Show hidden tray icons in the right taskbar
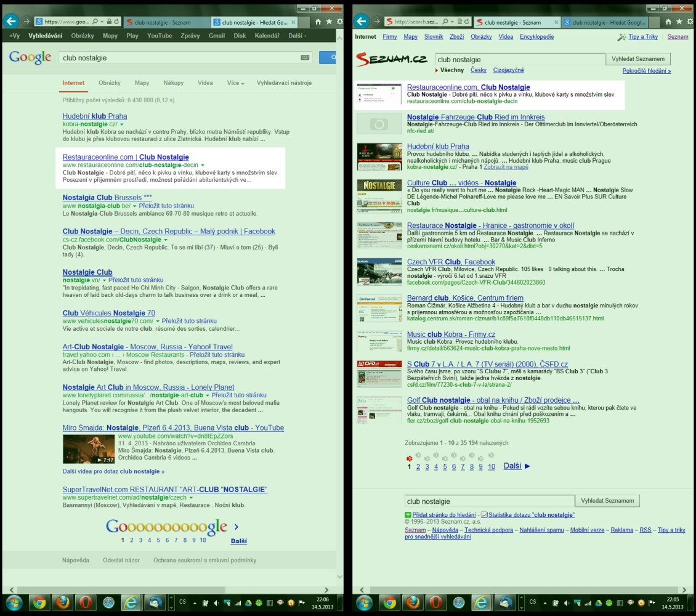696x616 pixels. [545, 602]
